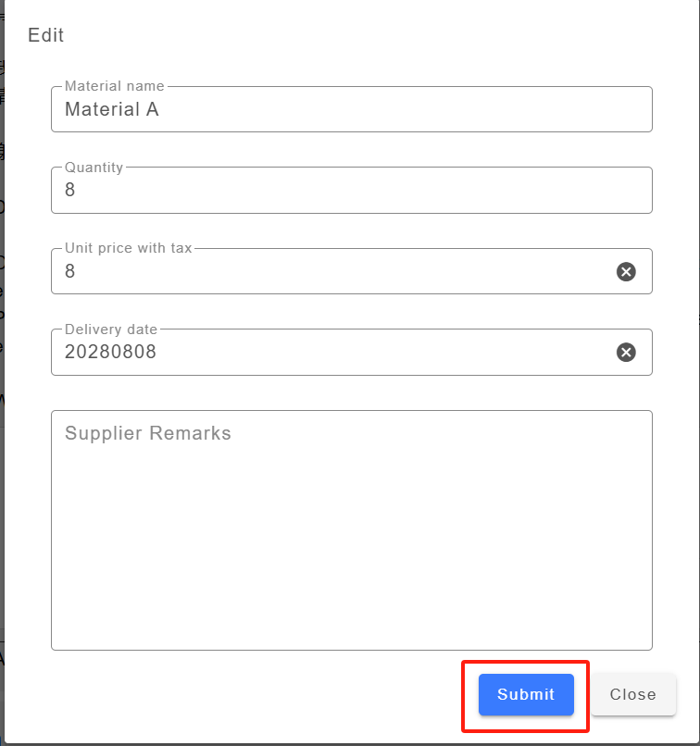Image resolution: width=700 pixels, height=746 pixels.
Task: Click the Edit dialog title
Action: (x=46, y=36)
